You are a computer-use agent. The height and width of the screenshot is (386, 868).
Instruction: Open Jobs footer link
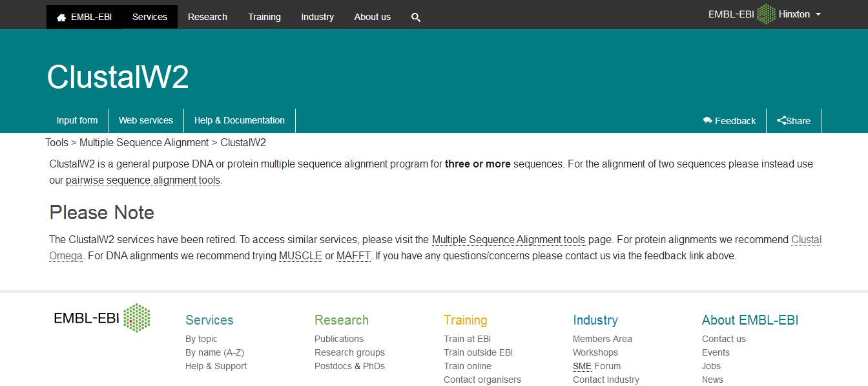tap(711, 366)
